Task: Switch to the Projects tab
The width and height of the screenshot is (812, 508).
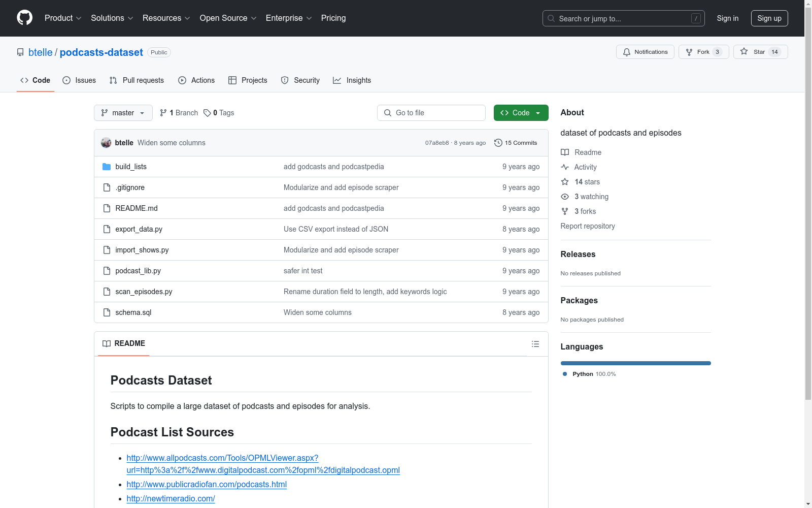Action: pyautogui.click(x=248, y=80)
